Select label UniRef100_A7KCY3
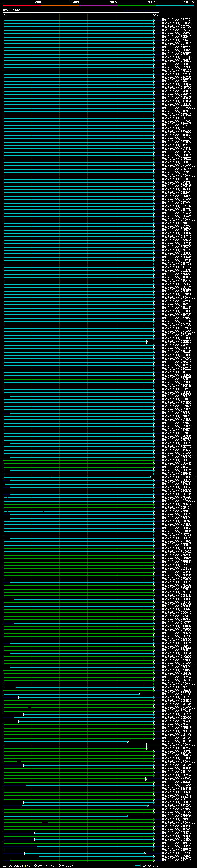The height and width of the screenshot is (868, 197). 176,416
